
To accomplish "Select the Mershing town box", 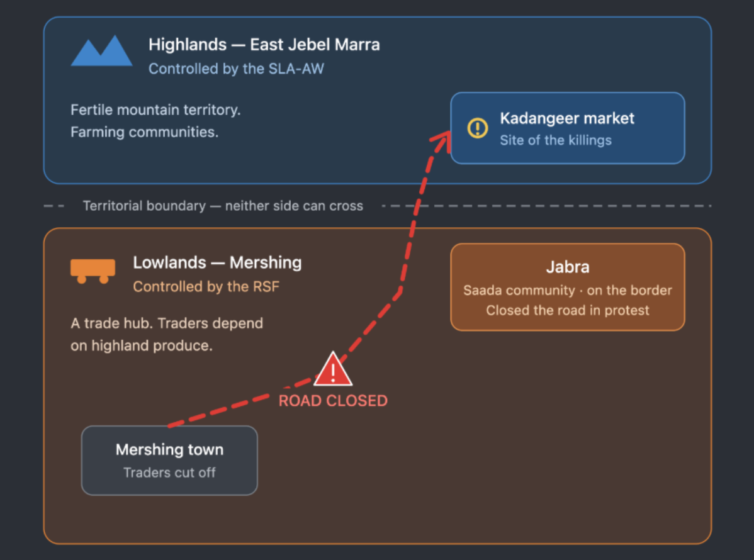I will 169,461.
